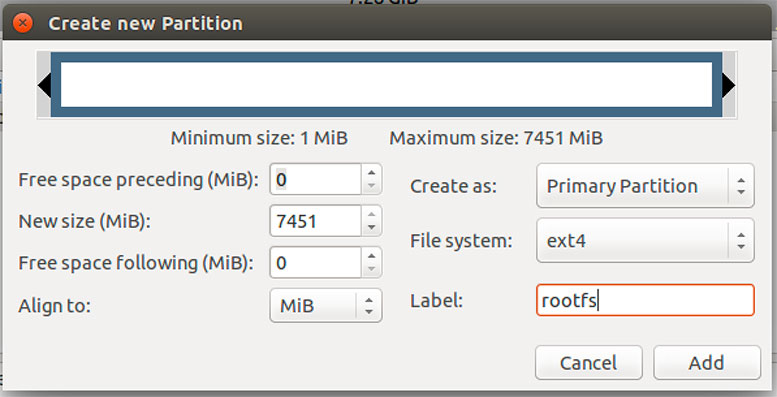Click the left black resize arrow handle
Screen dimensions: 777x397
click(x=45, y=85)
